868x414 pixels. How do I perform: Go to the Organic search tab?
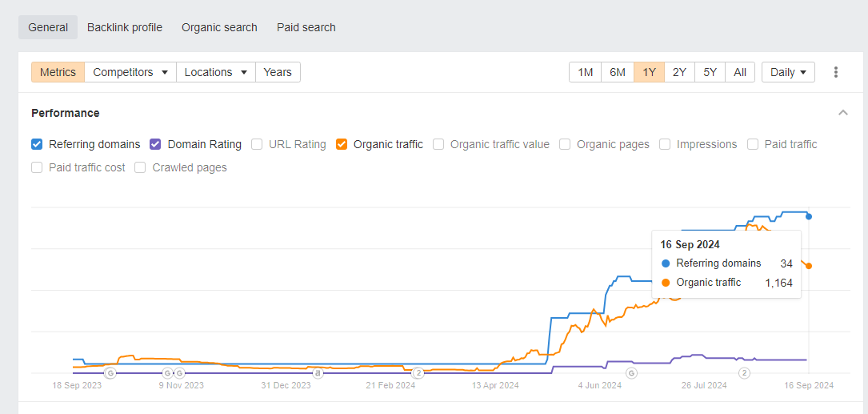(219, 27)
